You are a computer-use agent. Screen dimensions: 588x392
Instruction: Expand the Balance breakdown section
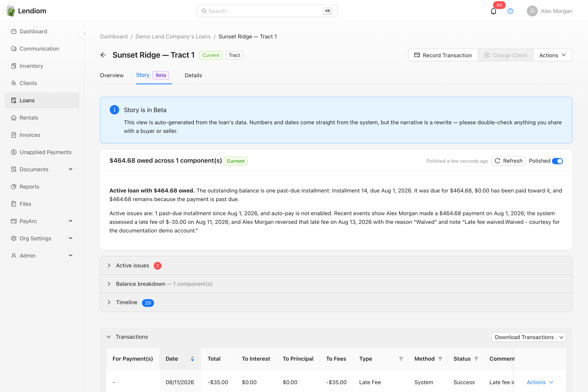336,284
